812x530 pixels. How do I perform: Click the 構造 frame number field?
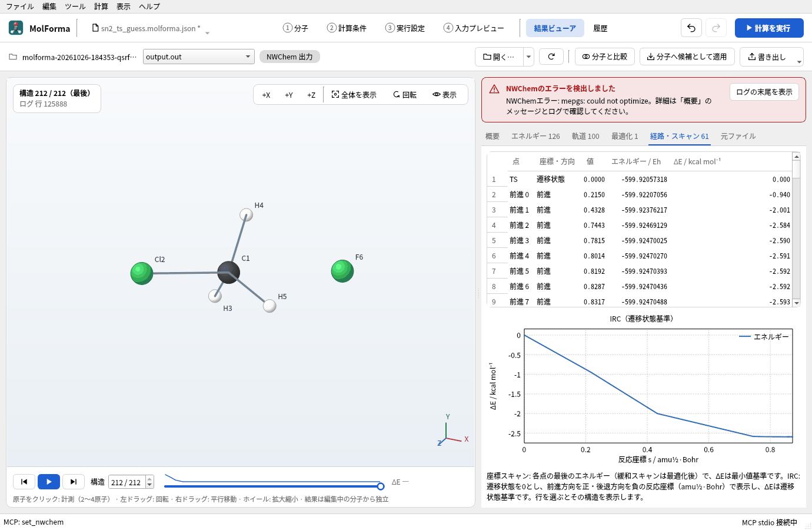[127, 482]
